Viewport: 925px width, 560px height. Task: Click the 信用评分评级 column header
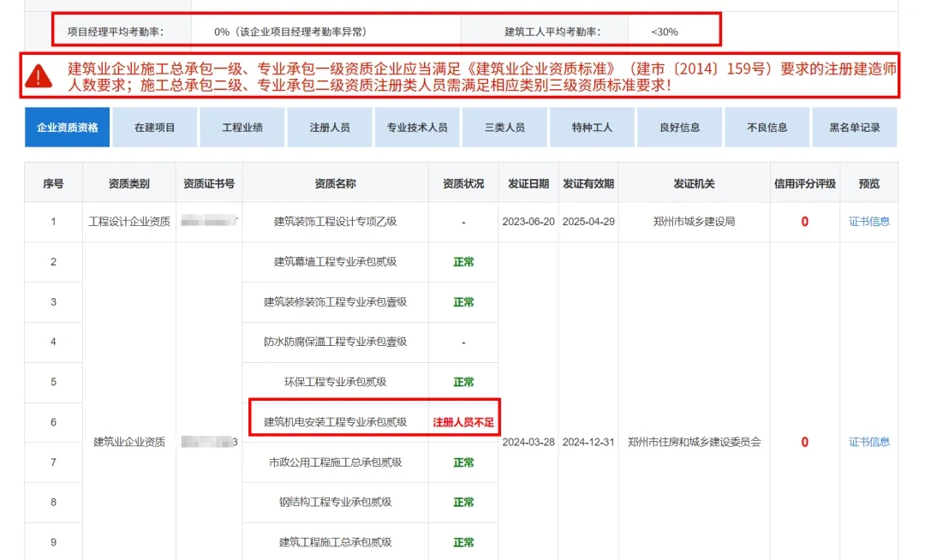(804, 184)
